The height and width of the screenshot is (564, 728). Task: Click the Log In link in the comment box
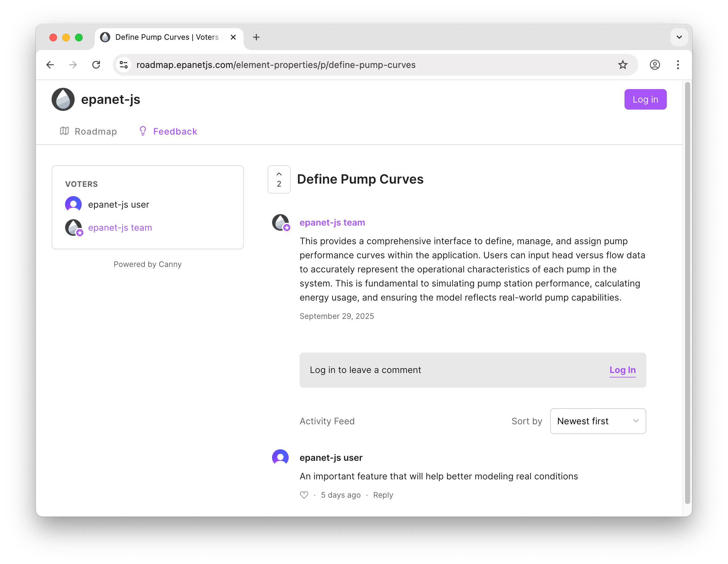click(622, 370)
